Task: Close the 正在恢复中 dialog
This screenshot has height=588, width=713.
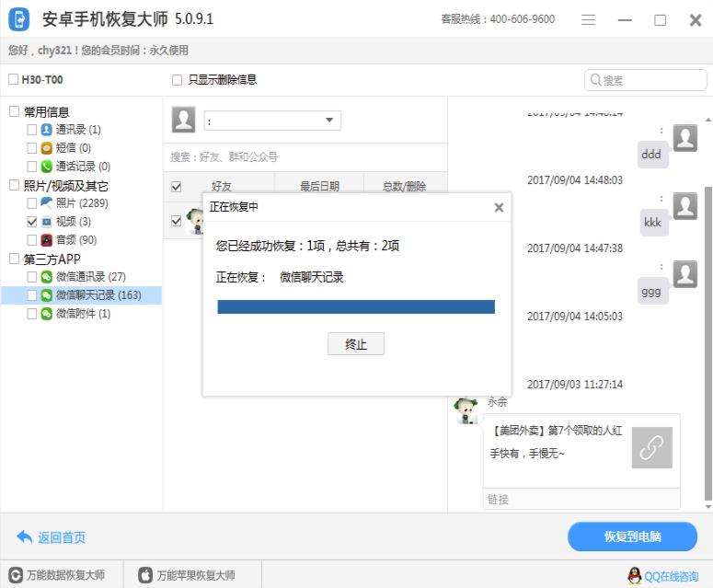Action: [499, 207]
